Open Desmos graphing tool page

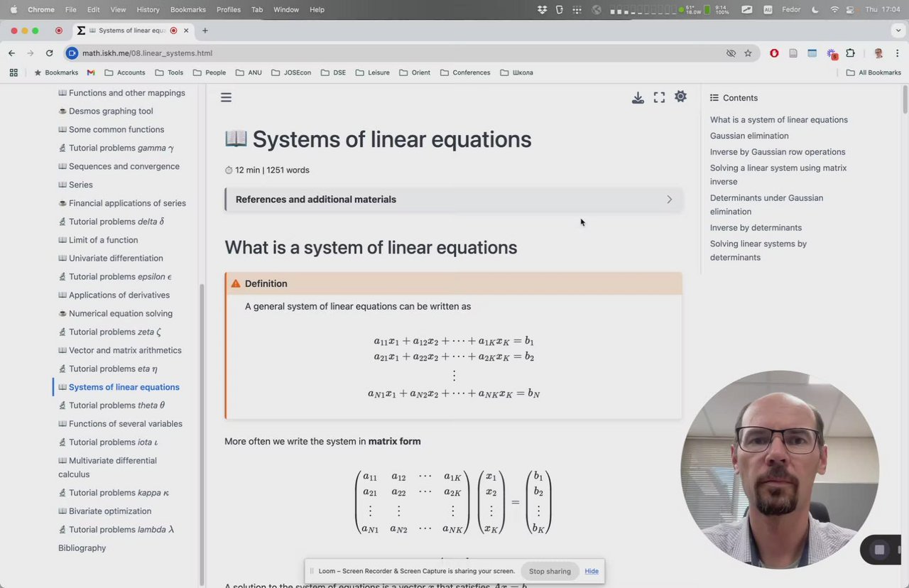pyautogui.click(x=106, y=111)
